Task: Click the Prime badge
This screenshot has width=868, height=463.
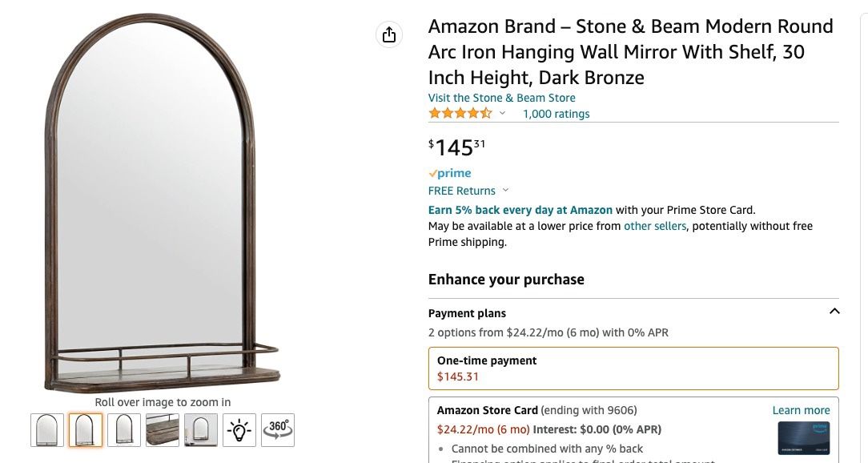Action: pyautogui.click(x=449, y=173)
